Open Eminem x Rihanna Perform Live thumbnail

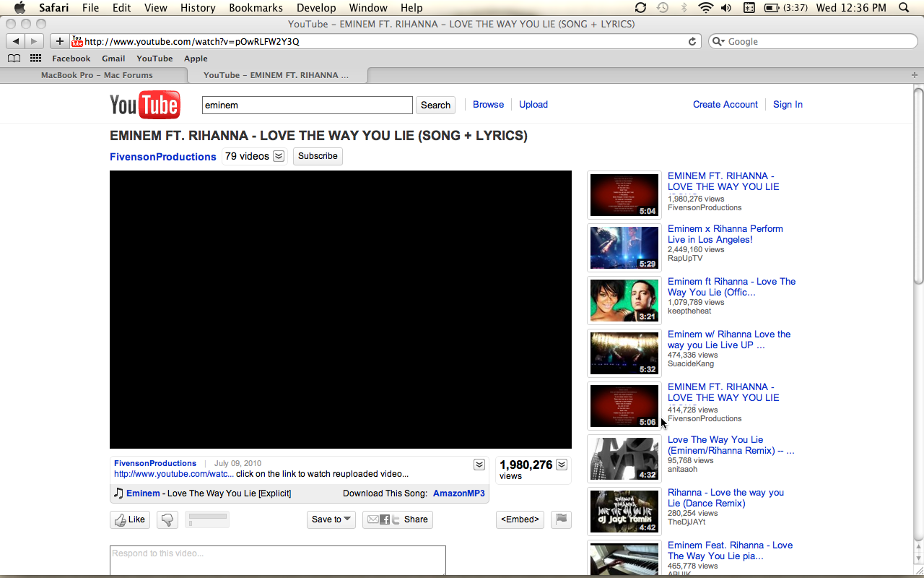pyautogui.click(x=624, y=248)
